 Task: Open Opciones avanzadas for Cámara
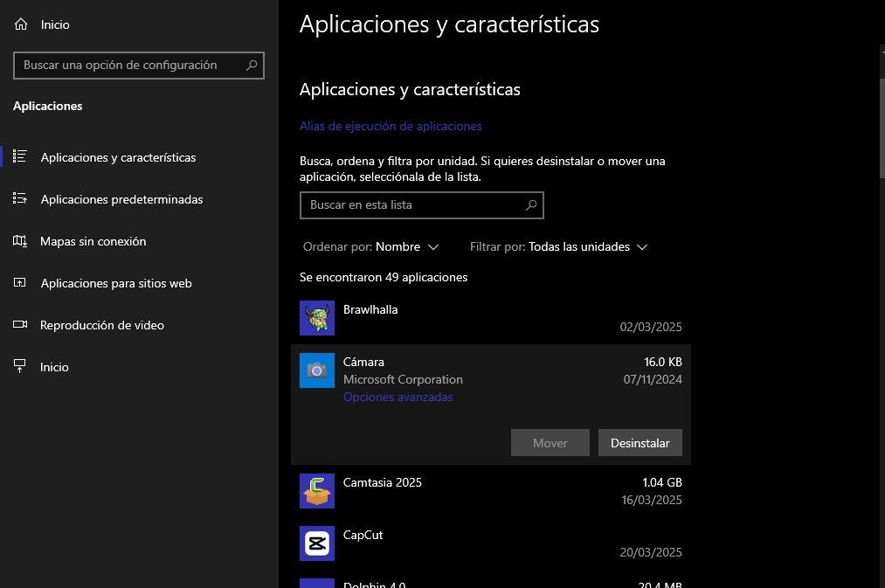398,397
